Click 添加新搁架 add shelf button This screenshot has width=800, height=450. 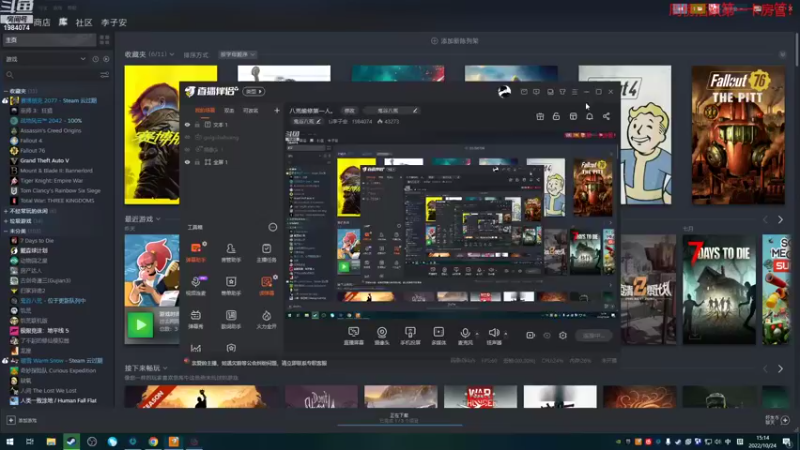(x=455, y=41)
